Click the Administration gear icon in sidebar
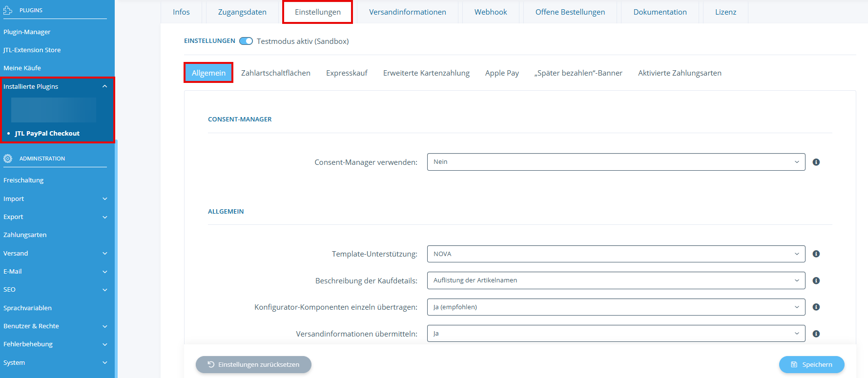This screenshot has height=378, width=868. [x=8, y=159]
